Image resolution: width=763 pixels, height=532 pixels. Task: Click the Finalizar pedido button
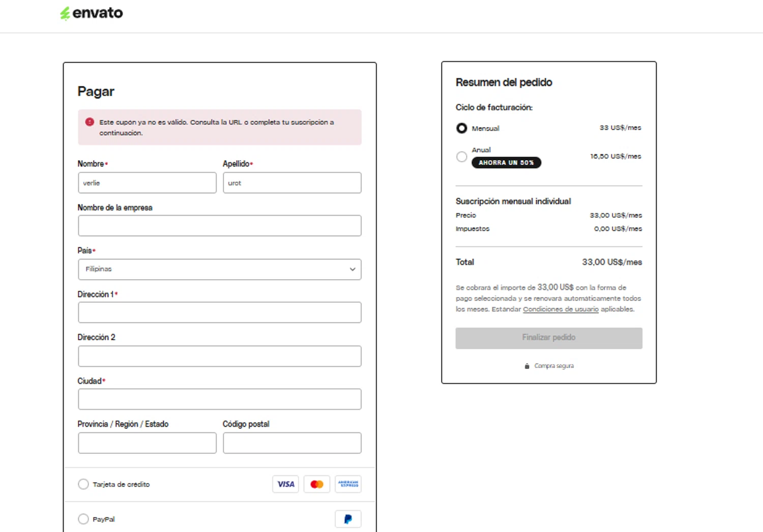[549, 338]
